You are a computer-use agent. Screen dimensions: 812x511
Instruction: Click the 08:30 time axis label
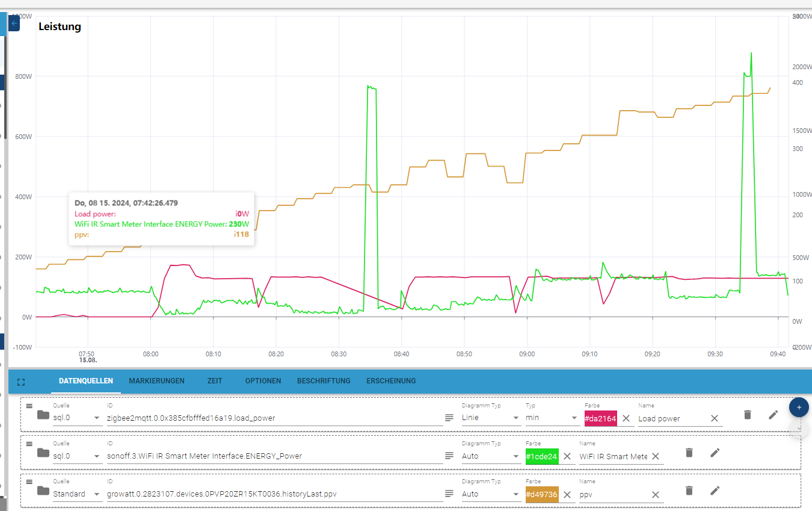[339, 355]
